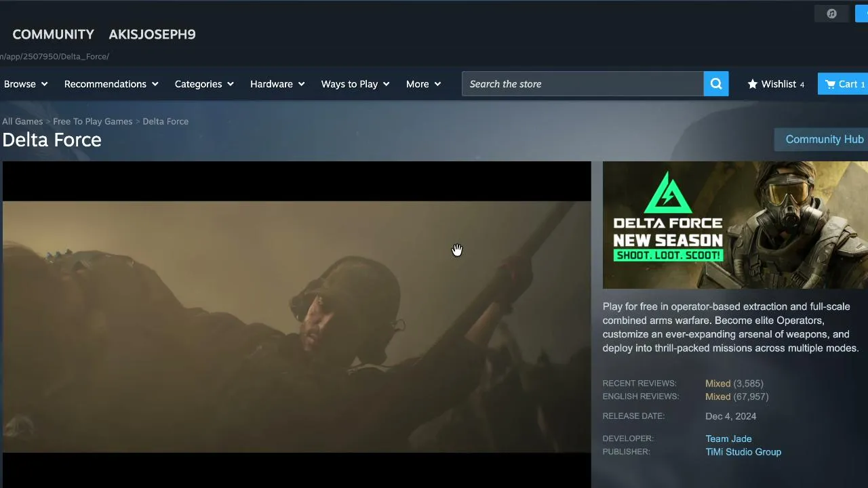Click the Delta Force New Season banner image
This screenshot has height=488, width=868.
[735, 225]
